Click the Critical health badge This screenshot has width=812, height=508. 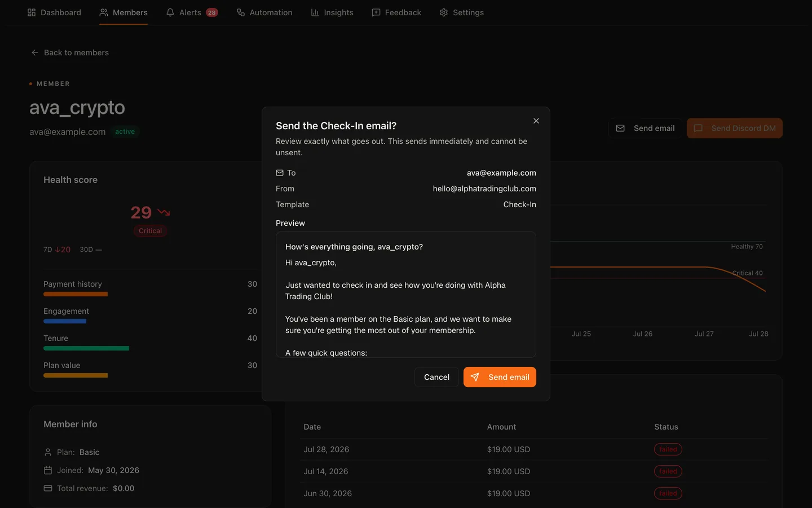point(150,231)
